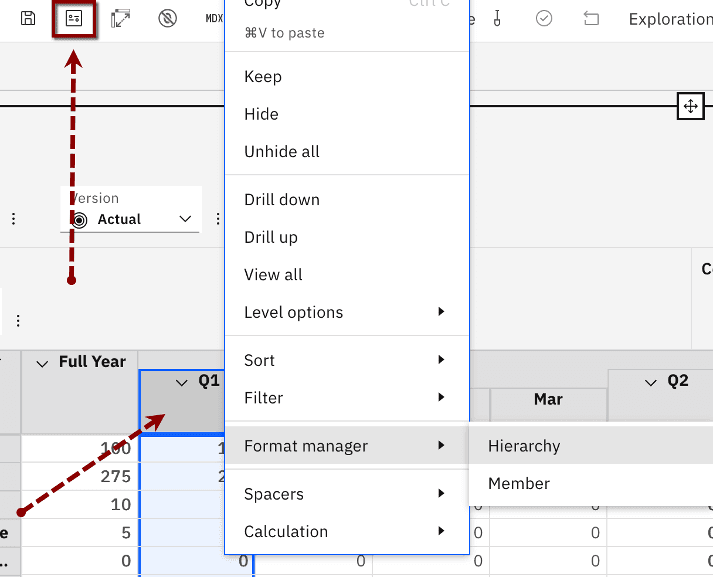Select the Mar column header
Viewport: 714px width, 578px height.
click(548, 399)
